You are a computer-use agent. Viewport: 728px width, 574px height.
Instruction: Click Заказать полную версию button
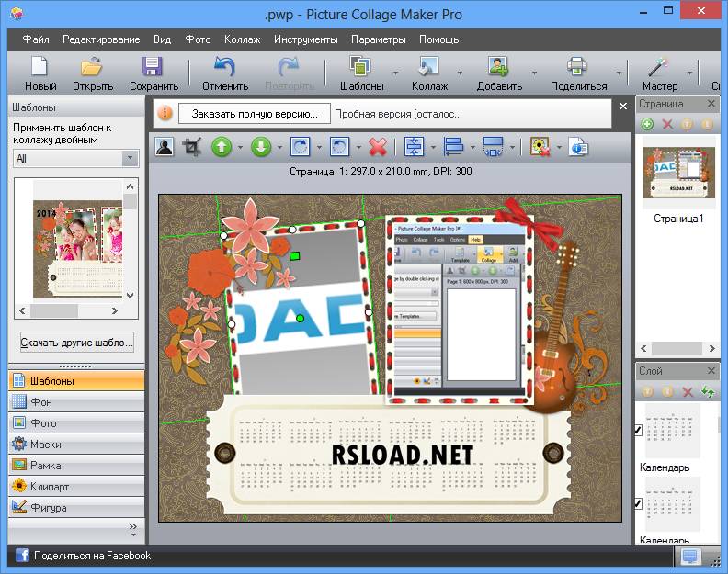coord(255,114)
